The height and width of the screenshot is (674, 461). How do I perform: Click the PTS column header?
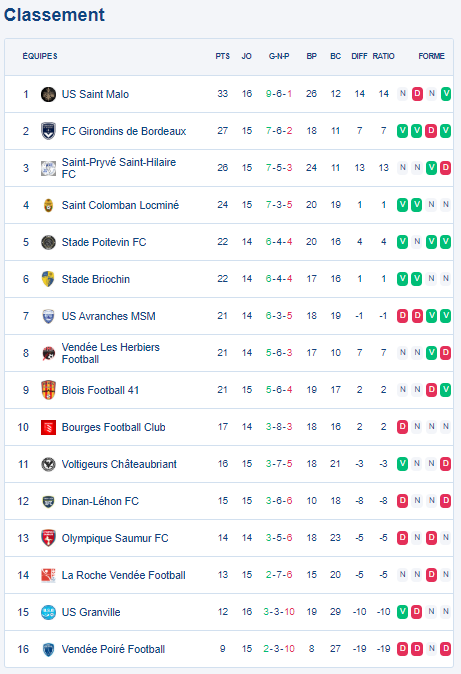(222, 56)
